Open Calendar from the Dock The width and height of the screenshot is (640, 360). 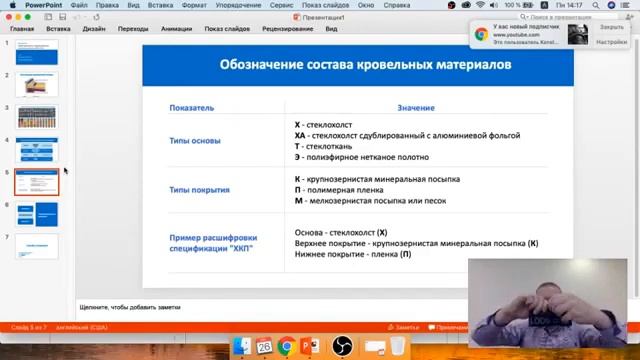[264, 346]
